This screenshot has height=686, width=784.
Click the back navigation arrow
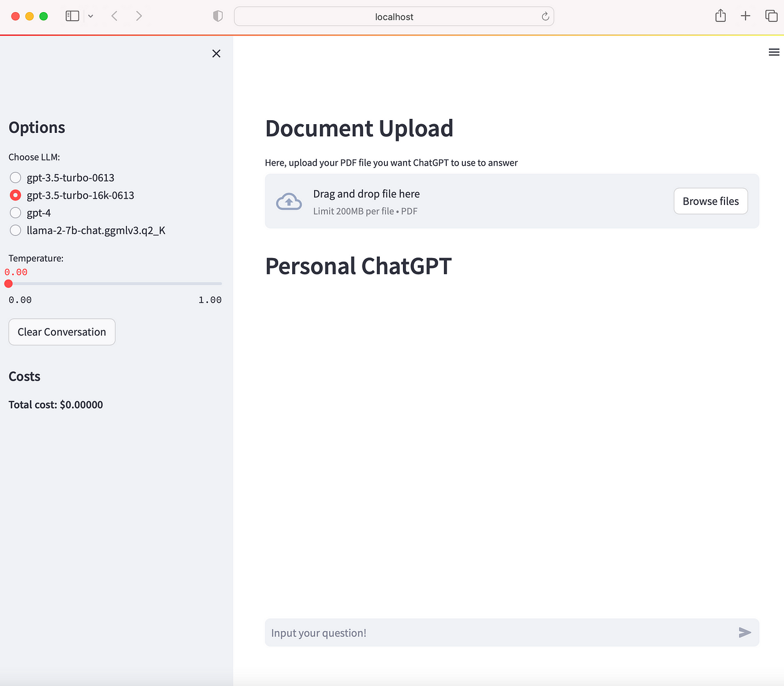point(114,16)
